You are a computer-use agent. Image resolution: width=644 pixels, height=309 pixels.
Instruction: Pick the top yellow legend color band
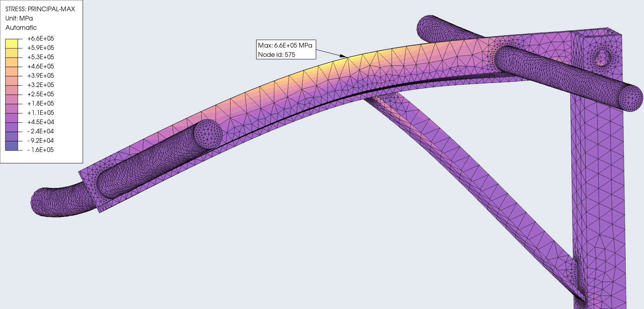click(x=12, y=43)
